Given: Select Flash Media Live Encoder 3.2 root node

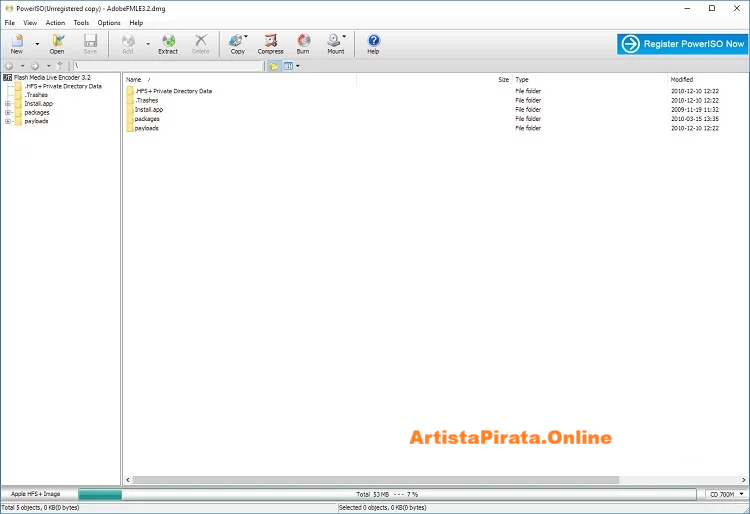Looking at the screenshot, I should [52, 77].
